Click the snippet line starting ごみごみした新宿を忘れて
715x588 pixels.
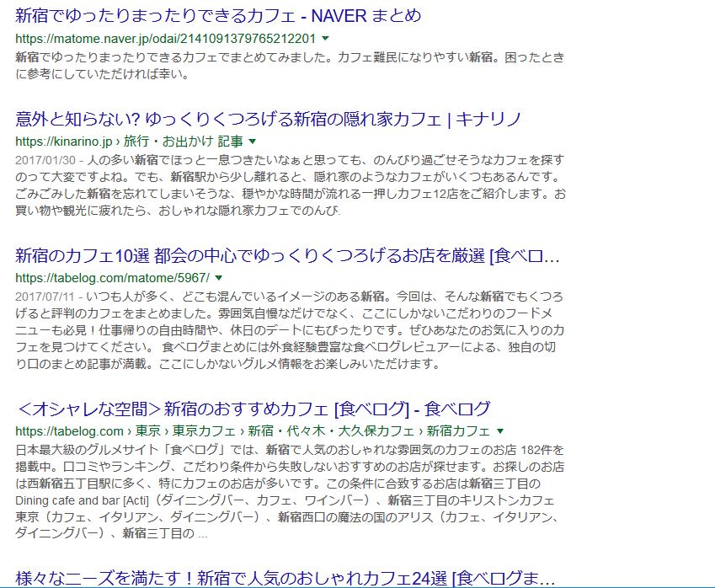click(291, 194)
